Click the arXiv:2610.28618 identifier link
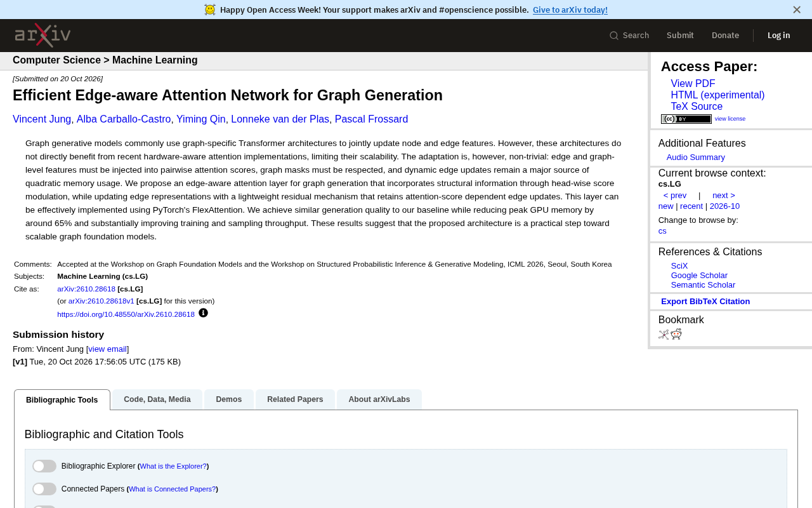 tap(86, 289)
